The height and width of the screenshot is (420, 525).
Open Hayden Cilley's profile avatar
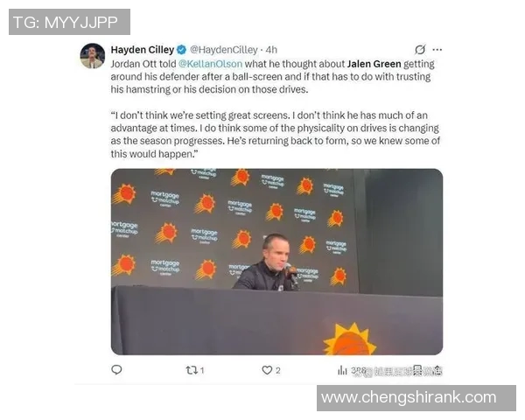click(93, 56)
